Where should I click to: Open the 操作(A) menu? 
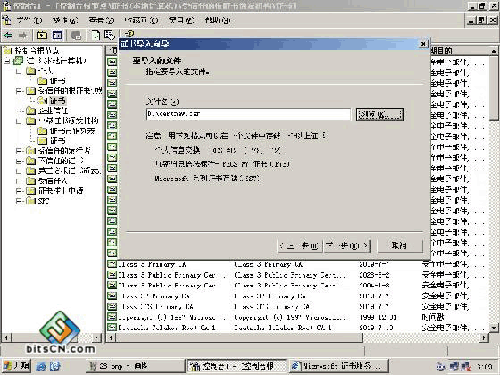(x=65, y=20)
